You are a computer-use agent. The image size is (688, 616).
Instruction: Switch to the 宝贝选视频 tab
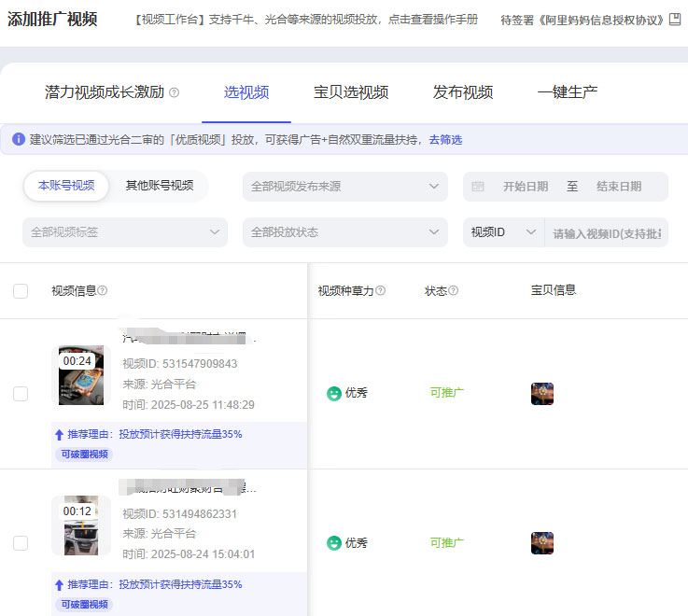point(351,92)
